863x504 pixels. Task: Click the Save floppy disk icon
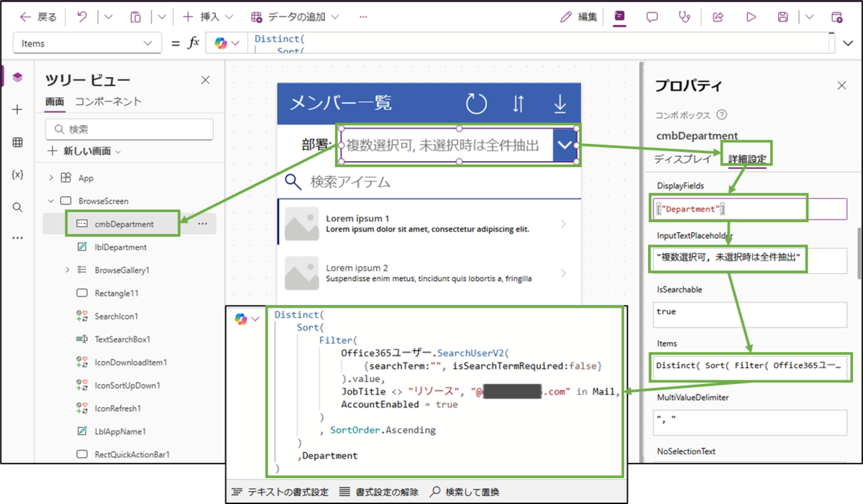tap(783, 17)
